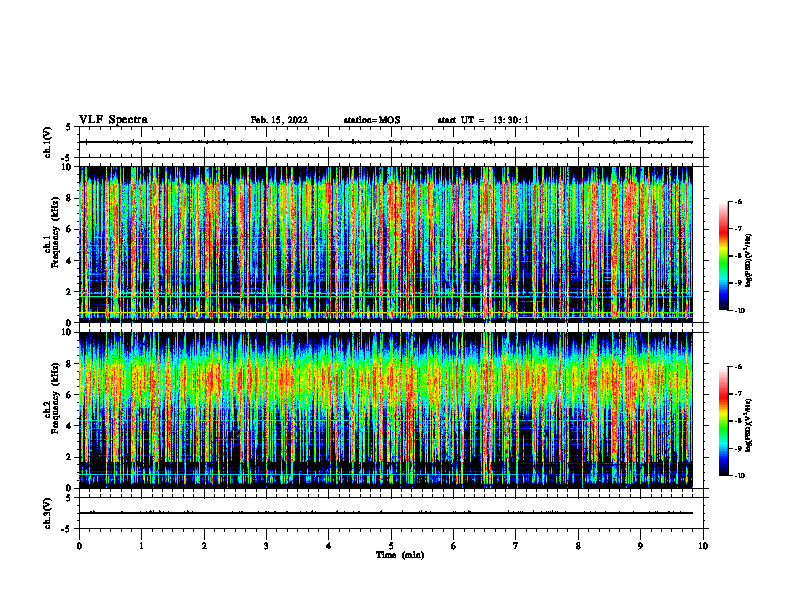This screenshot has width=792, height=612.
Task: Click the "-9" value on ch.2 color bar
Action: coord(738,448)
